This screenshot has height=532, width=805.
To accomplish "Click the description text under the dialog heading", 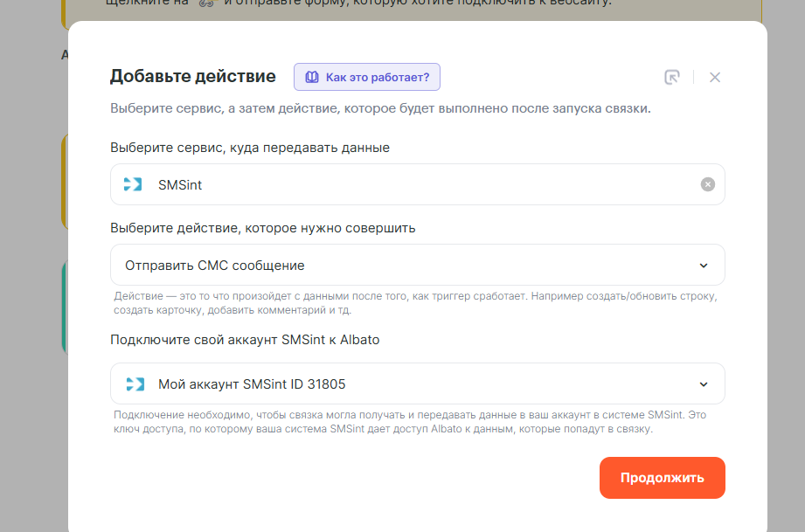I will (x=379, y=109).
